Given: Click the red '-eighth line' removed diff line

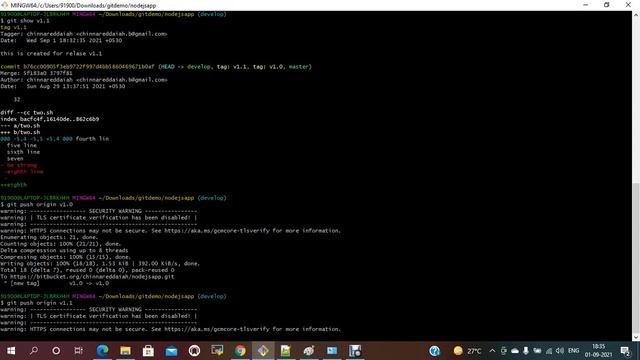Looking at the screenshot, I should click(24, 172).
